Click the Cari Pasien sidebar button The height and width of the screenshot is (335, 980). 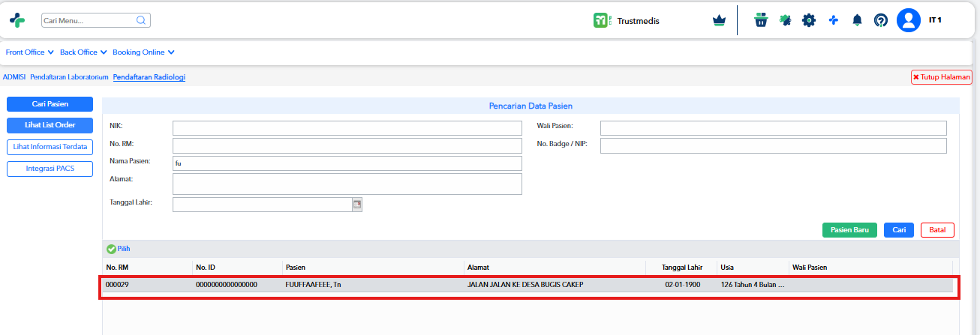point(50,104)
